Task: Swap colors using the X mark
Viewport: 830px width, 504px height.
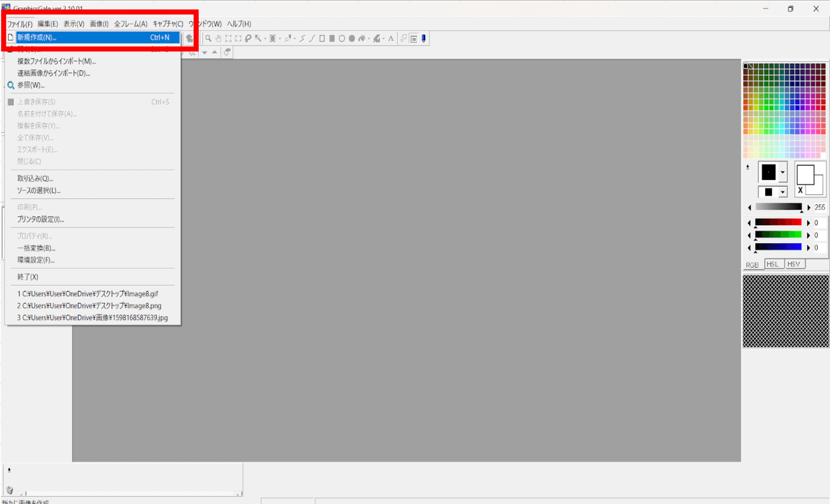Action: click(x=800, y=190)
